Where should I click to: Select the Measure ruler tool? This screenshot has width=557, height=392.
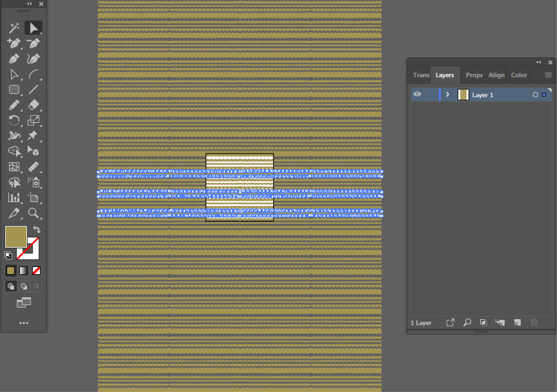pos(33,167)
